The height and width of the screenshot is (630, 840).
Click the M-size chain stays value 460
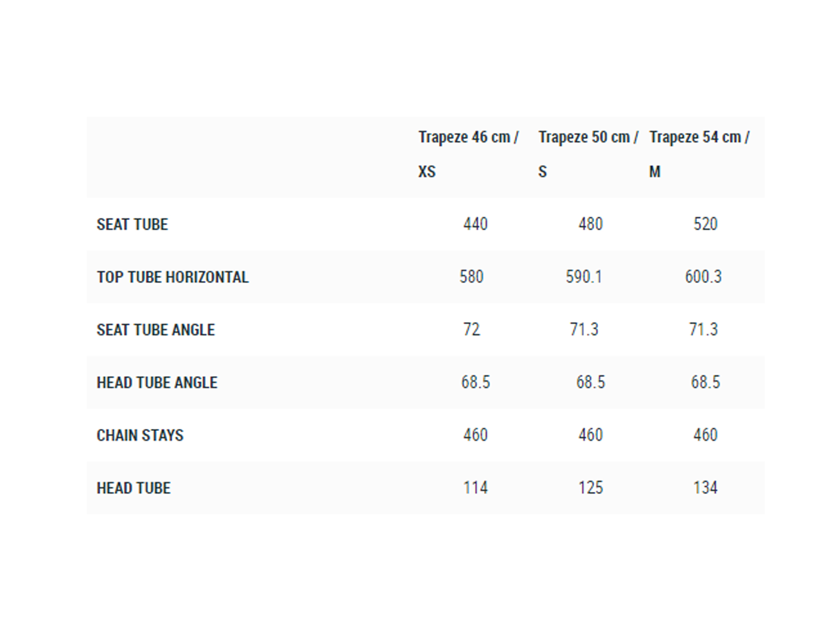coord(706,435)
